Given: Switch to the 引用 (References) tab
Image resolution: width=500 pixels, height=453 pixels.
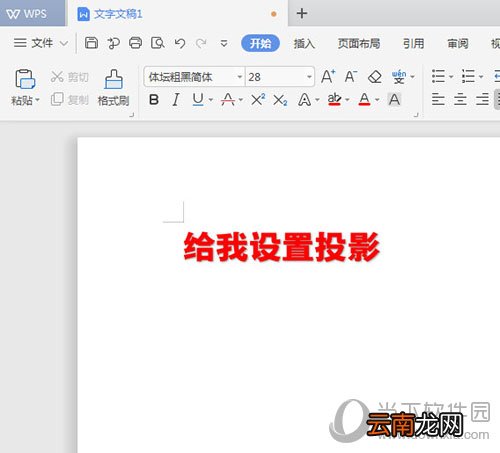Looking at the screenshot, I should tap(414, 43).
